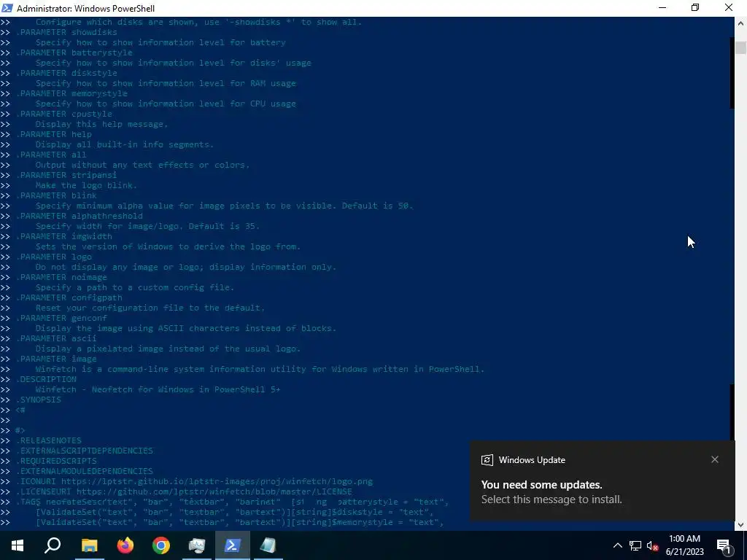Select the active PowerShell taskbar button
The width and height of the screenshot is (747, 560).
(233, 545)
